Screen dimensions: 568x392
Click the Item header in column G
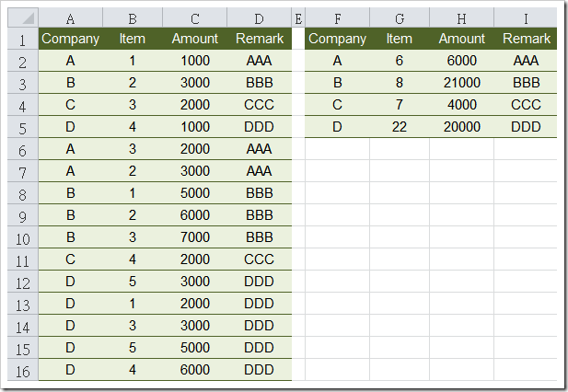pos(400,39)
